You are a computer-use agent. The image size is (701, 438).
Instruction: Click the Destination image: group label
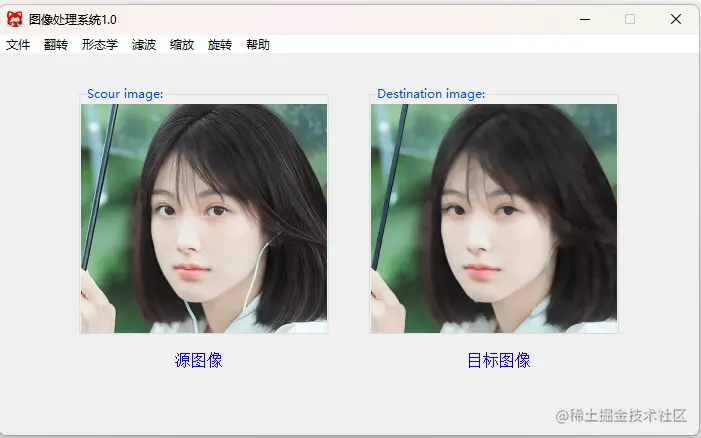(x=431, y=94)
